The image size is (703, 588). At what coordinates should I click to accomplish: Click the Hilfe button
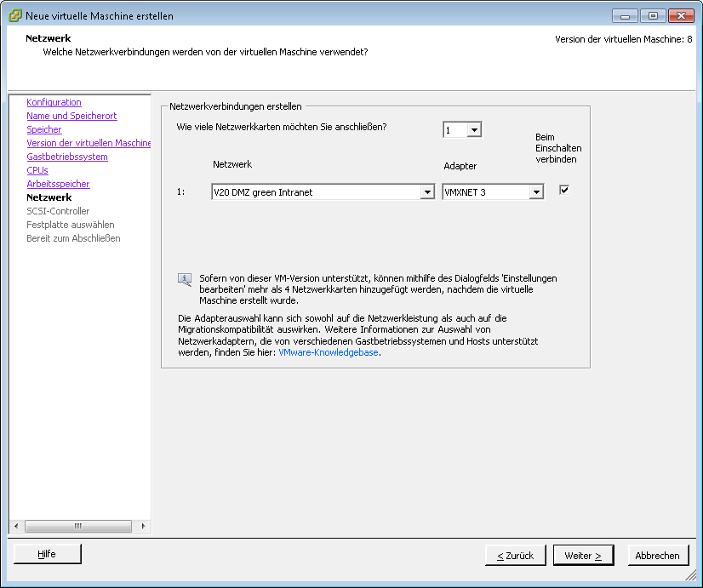[47, 554]
